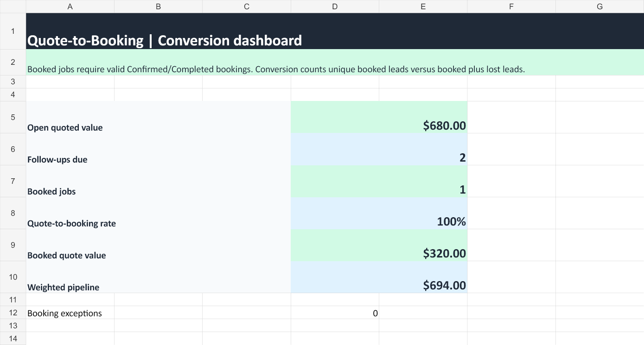
Task: Click the 100% conversion rate cell
Action: tap(379, 213)
